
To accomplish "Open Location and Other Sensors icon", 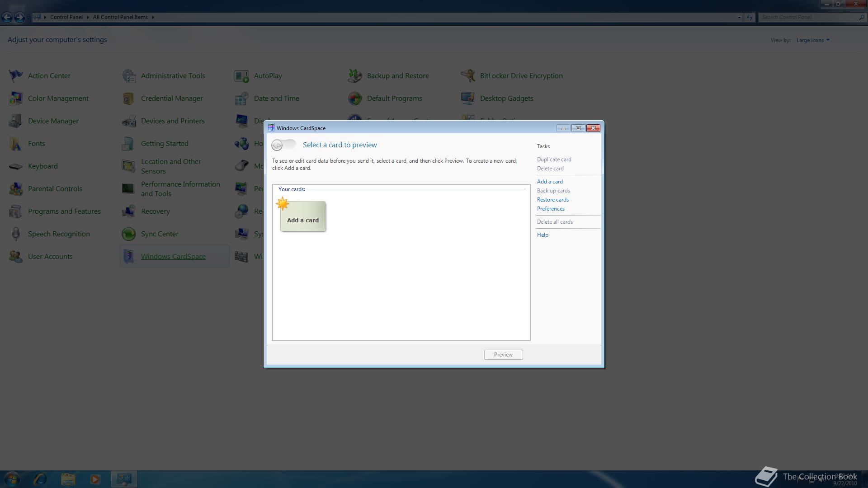I will [129, 166].
